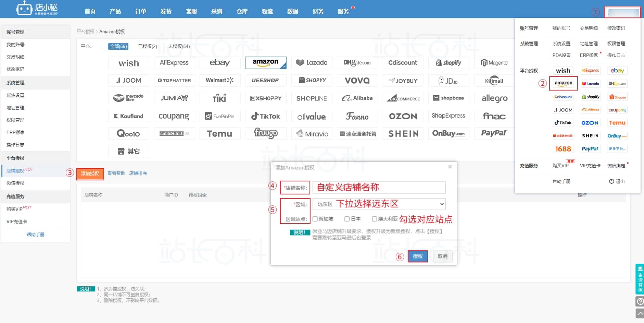
Task: Select the 其它 platform option
Action: [x=129, y=151]
